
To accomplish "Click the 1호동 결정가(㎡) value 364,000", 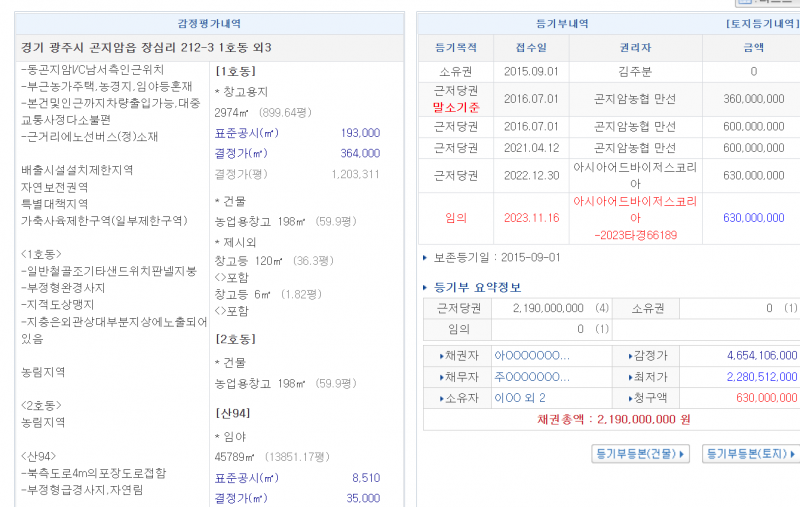I will (359, 153).
